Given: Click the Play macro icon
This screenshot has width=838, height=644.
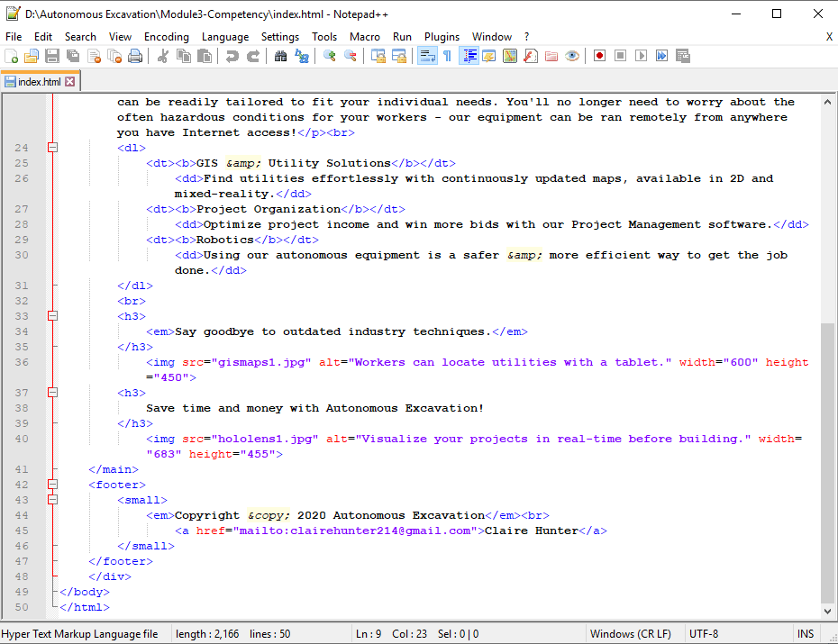Looking at the screenshot, I should (641, 56).
